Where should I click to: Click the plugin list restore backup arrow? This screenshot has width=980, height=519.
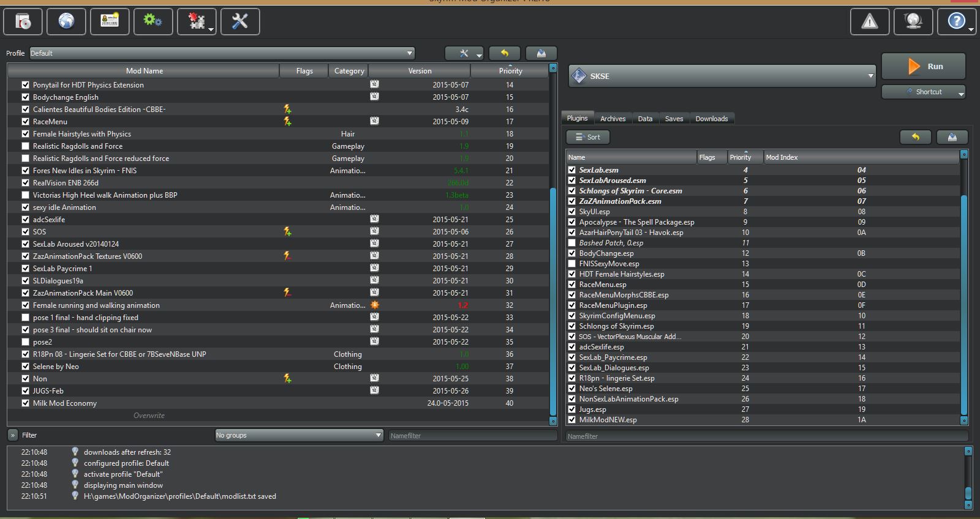[916, 137]
